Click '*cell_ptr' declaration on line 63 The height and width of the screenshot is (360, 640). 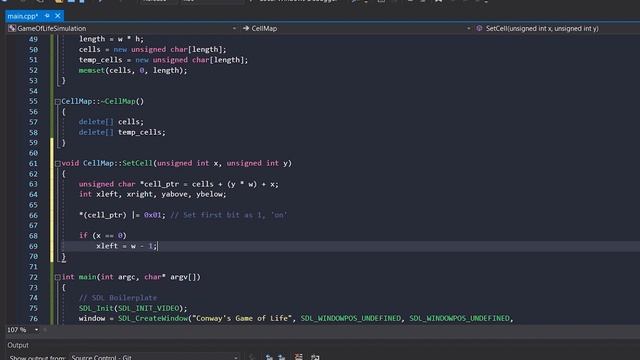[x=159, y=184]
